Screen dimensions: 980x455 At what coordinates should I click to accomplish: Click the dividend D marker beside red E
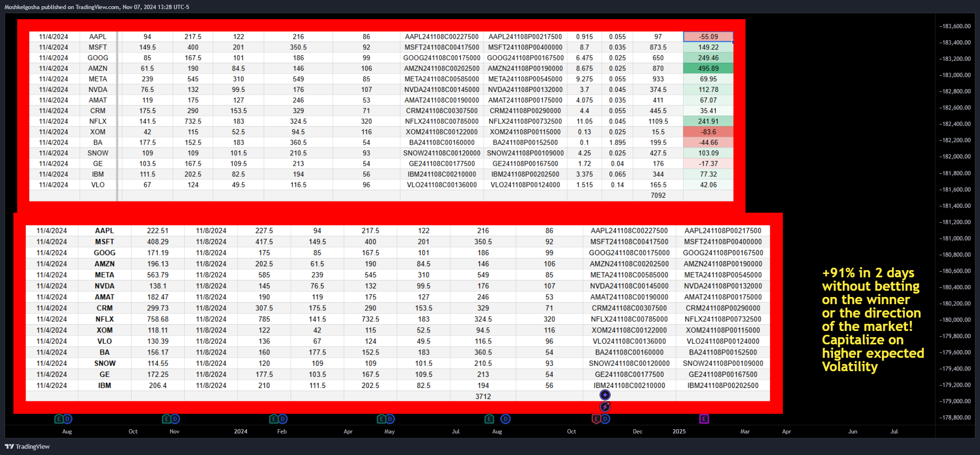[x=605, y=419]
